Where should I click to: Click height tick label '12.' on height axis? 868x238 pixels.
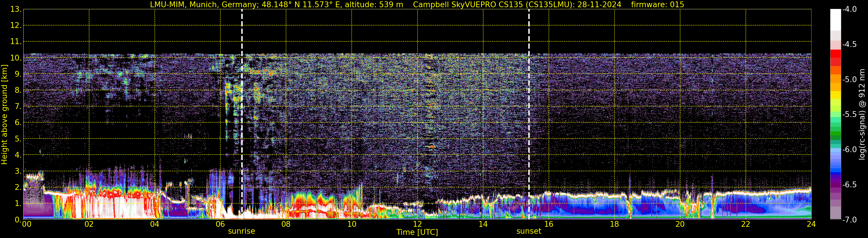pos(16,26)
